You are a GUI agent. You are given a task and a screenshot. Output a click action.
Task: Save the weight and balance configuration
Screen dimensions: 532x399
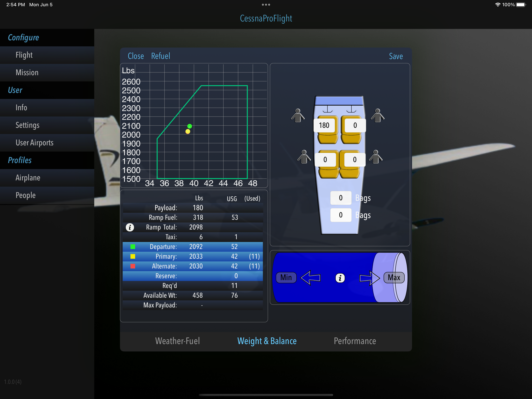(x=396, y=56)
